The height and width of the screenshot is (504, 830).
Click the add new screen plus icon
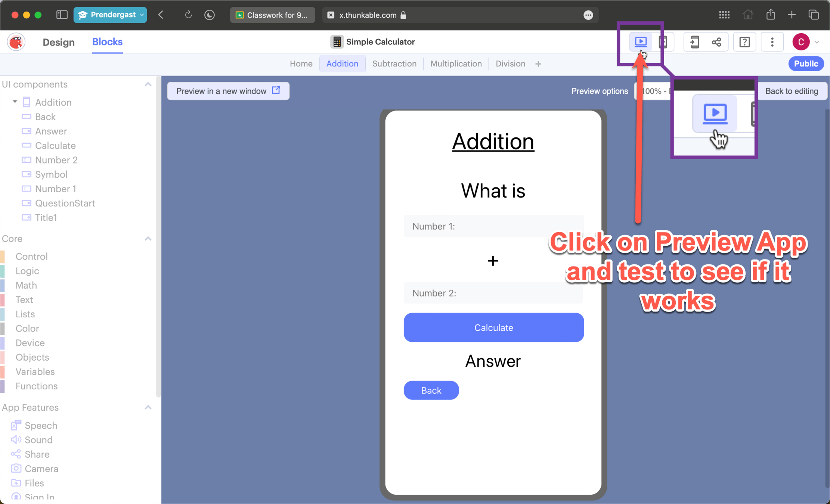coord(538,64)
